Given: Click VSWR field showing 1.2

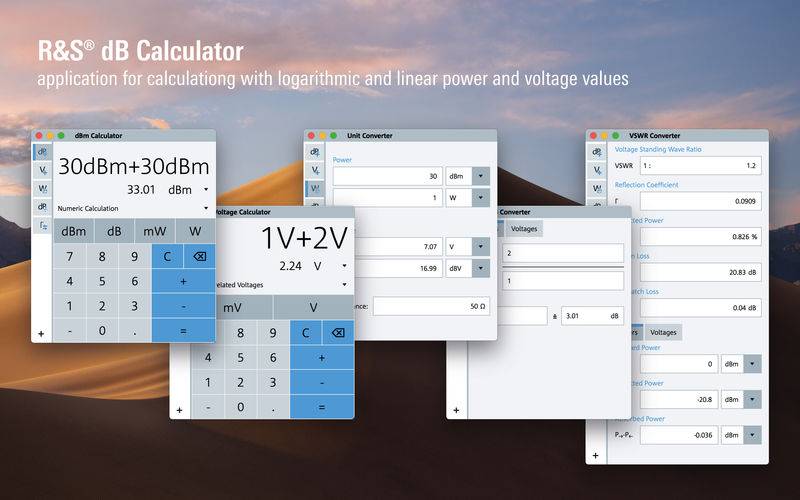Looking at the screenshot, I should [x=701, y=165].
